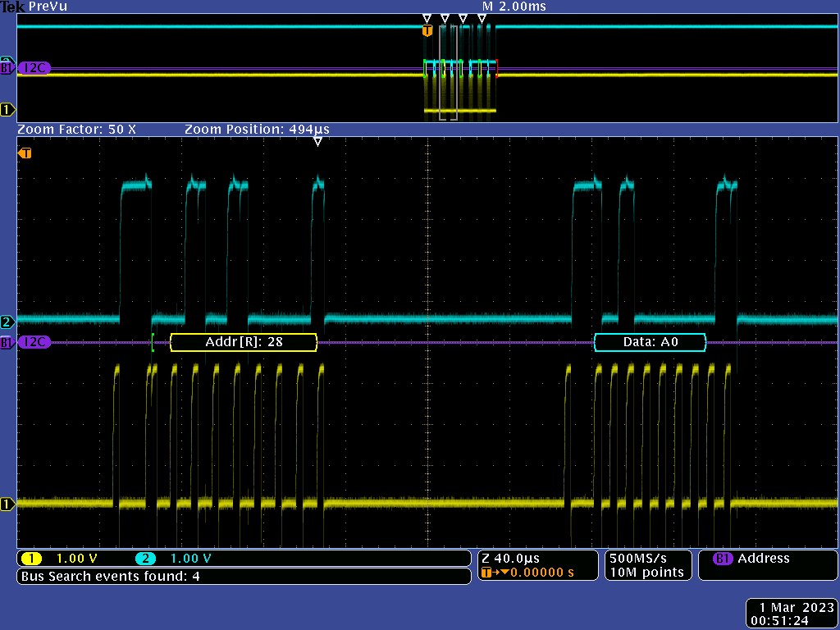
Task: Click the gray zoom box in overview window
Action: pos(449,72)
